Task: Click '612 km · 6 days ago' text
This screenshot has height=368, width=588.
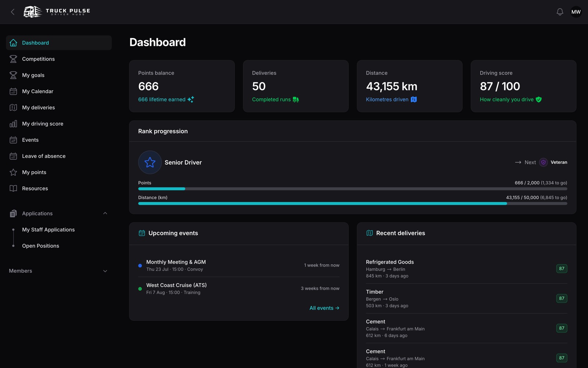Action: click(x=387, y=336)
